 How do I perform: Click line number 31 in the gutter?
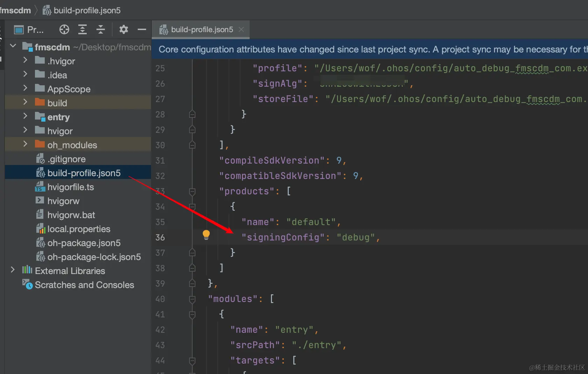[160, 160]
